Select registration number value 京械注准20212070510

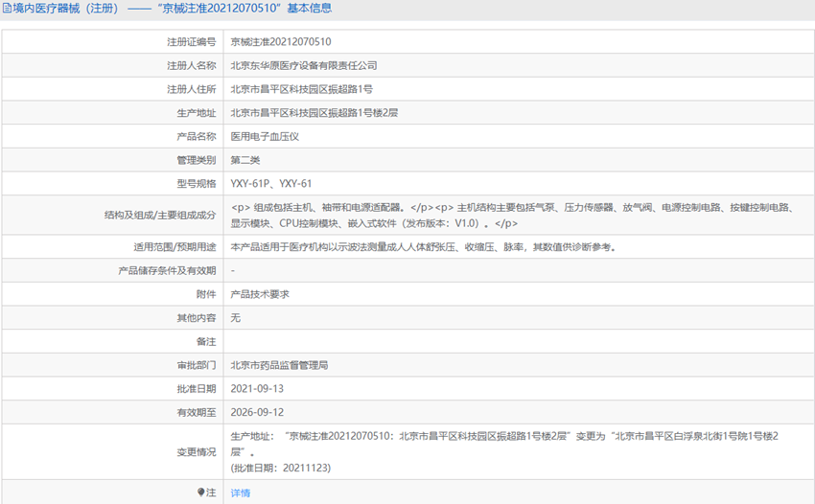(281, 42)
